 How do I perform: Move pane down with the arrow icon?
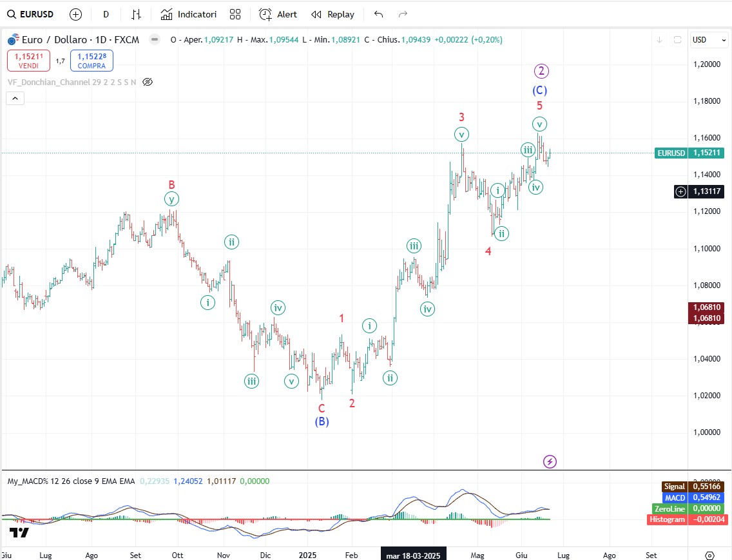[659, 40]
